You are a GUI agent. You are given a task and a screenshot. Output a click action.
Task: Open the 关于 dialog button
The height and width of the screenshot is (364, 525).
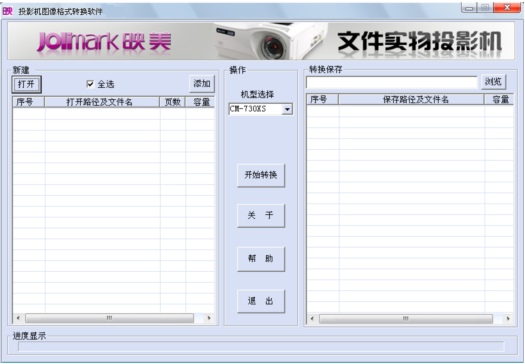coord(261,215)
